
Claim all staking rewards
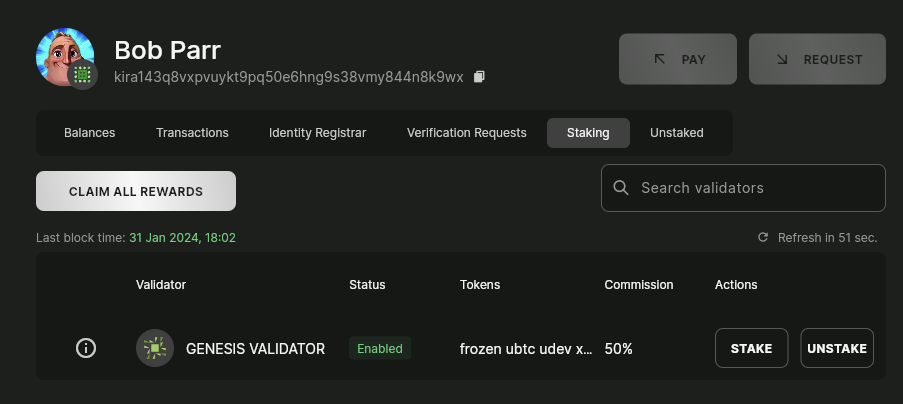click(x=136, y=191)
